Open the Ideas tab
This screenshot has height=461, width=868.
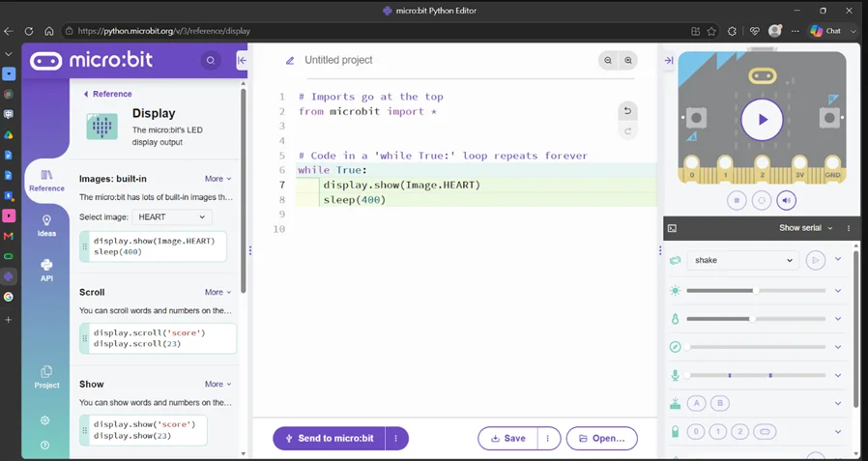pyautogui.click(x=46, y=226)
